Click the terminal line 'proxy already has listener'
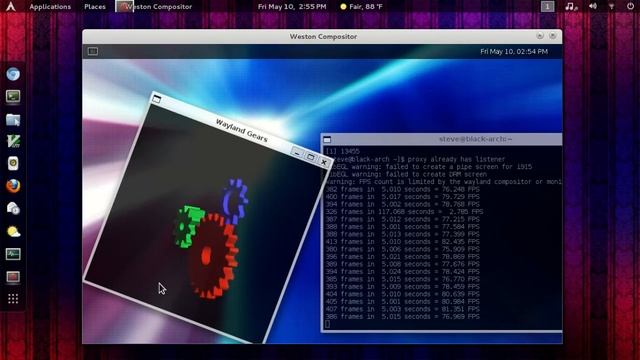Image resolution: width=640 pixels, height=360 pixels. click(456, 159)
